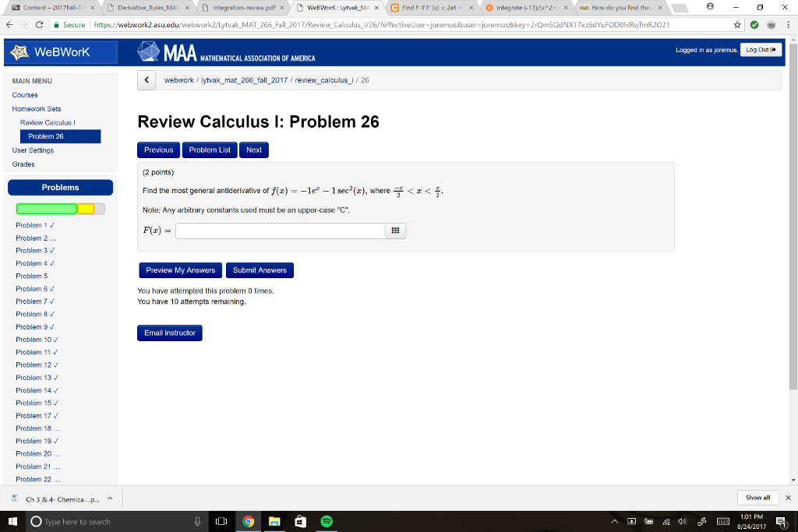The width and height of the screenshot is (798, 532).
Task: Go to the Next problem
Action: click(254, 150)
